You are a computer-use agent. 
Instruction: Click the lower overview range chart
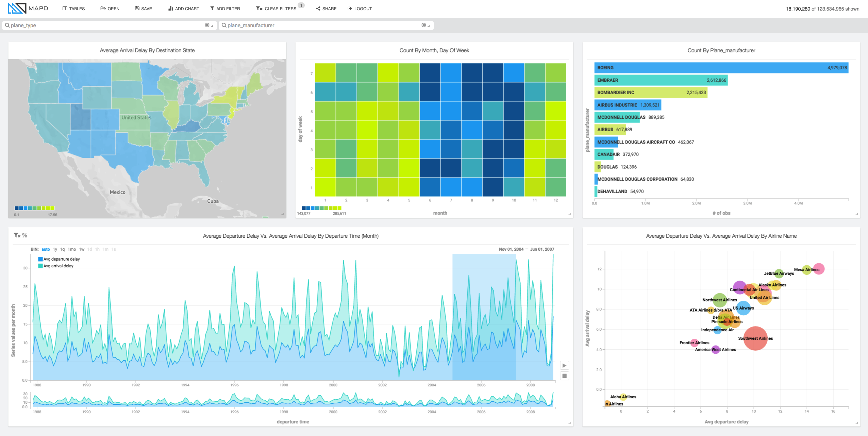click(293, 399)
